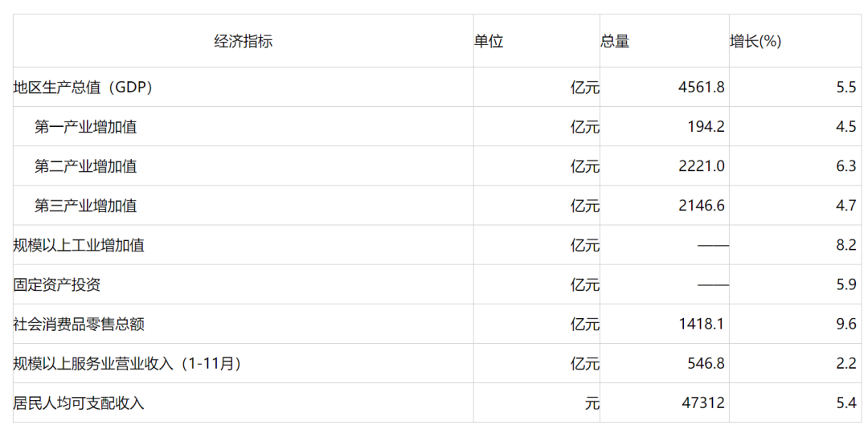Select the 单位 header cell
Viewport: 868px width, 425px height.
pyautogui.click(x=536, y=41)
